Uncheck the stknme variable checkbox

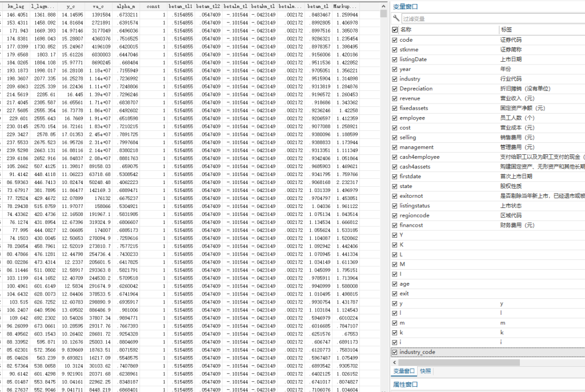[x=395, y=50]
